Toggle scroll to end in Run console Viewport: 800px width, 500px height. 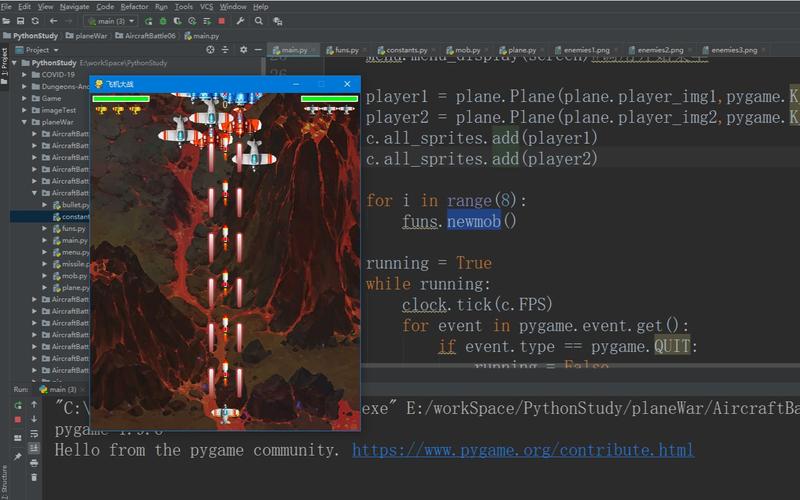(x=34, y=448)
